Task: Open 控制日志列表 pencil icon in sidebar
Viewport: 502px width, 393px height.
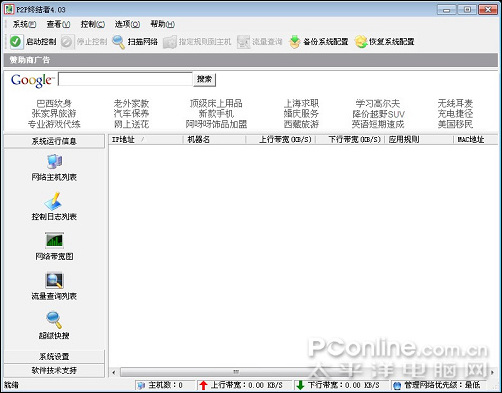Action: (x=54, y=201)
